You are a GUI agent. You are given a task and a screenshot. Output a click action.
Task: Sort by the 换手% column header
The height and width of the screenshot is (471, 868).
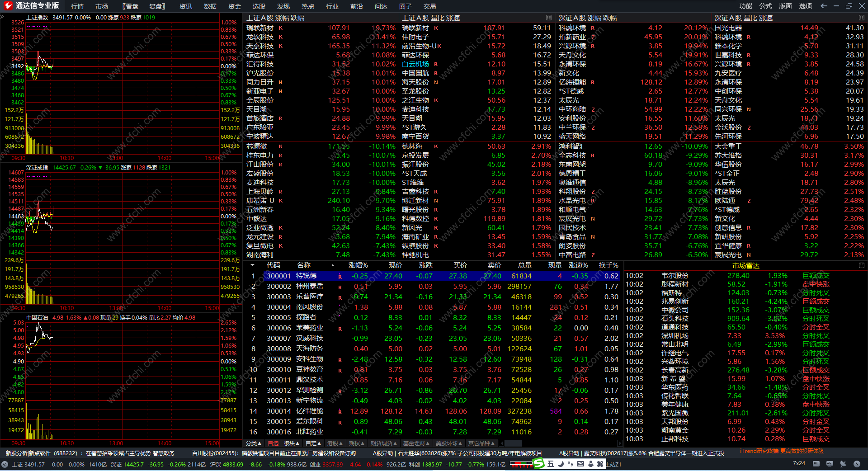click(x=609, y=265)
